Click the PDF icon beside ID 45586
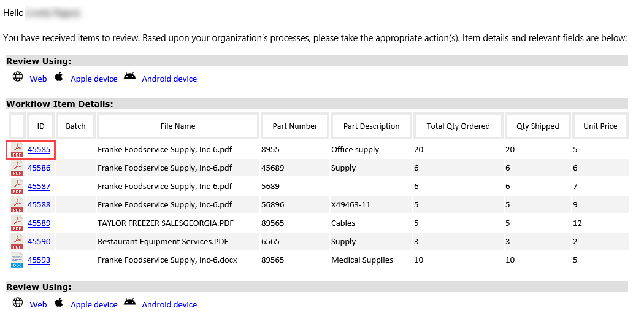The height and width of the screenshot is (321, 644). coord(17,168)
